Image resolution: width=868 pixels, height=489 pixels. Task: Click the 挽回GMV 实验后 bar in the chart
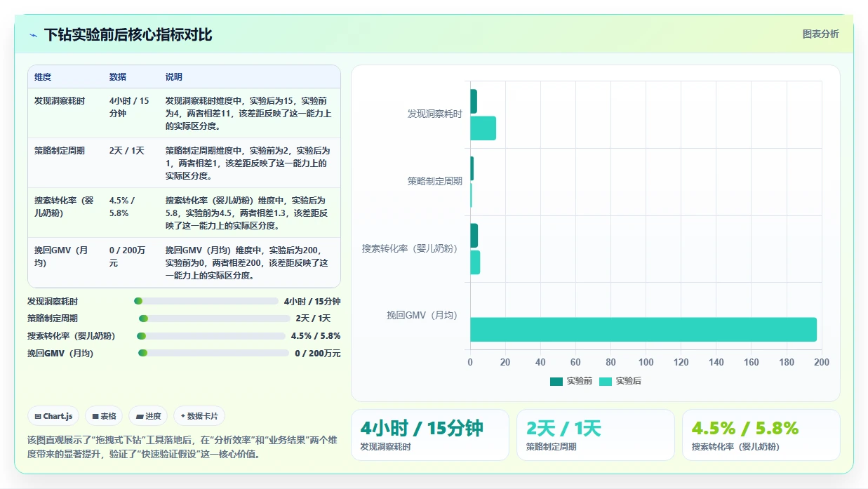pos(643,330)
